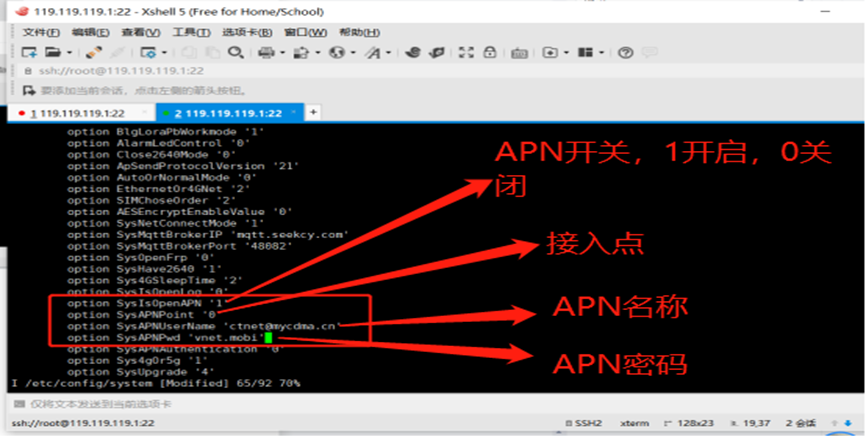Minimize the Xshell window

826,12
